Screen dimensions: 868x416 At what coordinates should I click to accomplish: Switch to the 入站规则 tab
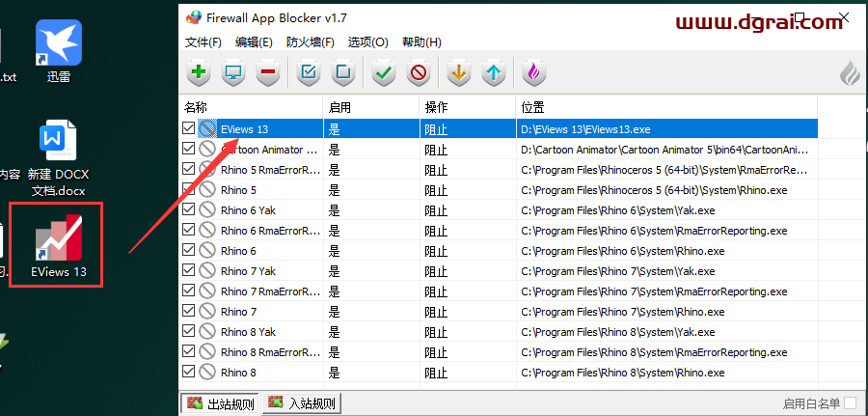point(302,402)
